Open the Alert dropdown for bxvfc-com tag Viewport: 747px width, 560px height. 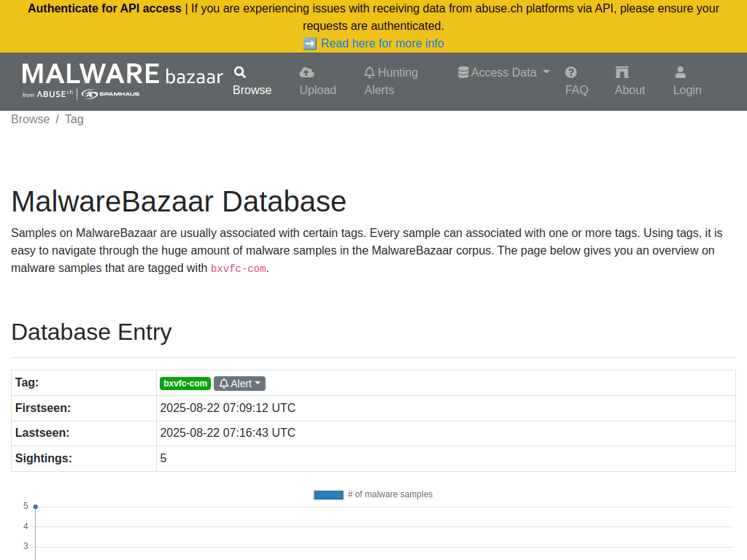(239, 384)
